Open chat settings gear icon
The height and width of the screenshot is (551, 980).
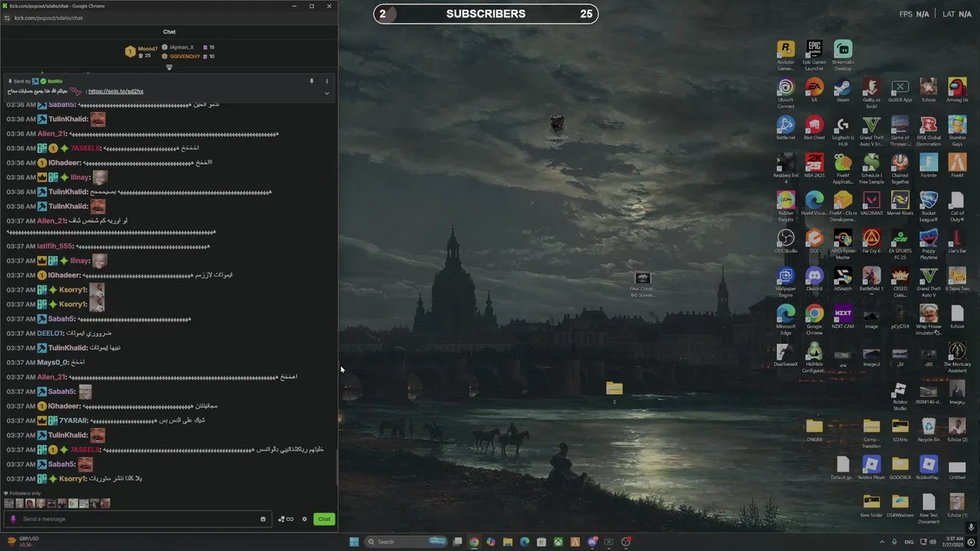(x=304, y=519)
